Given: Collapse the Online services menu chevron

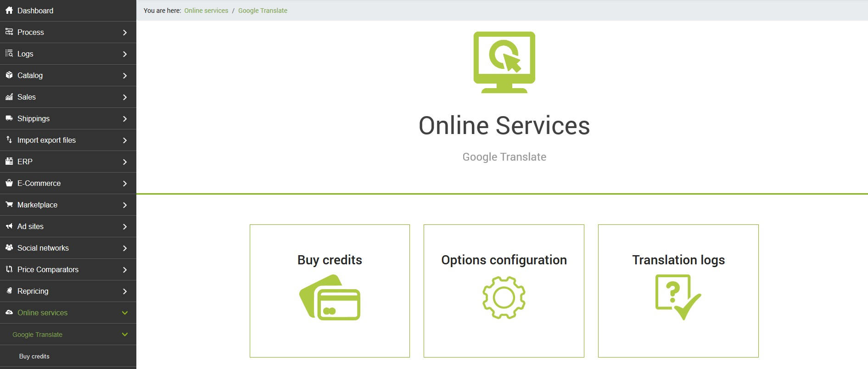Looking at the screenshot, I should pos(125,313).
